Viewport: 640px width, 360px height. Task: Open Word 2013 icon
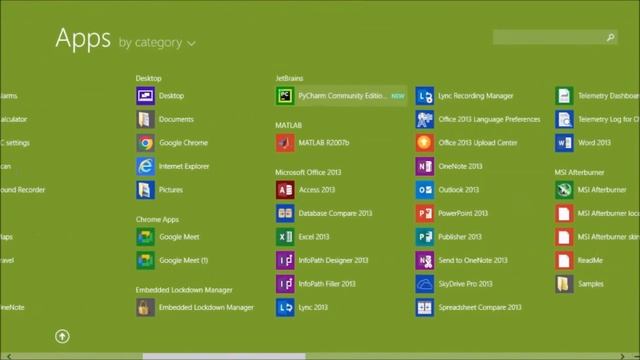(x=564, y=143)
